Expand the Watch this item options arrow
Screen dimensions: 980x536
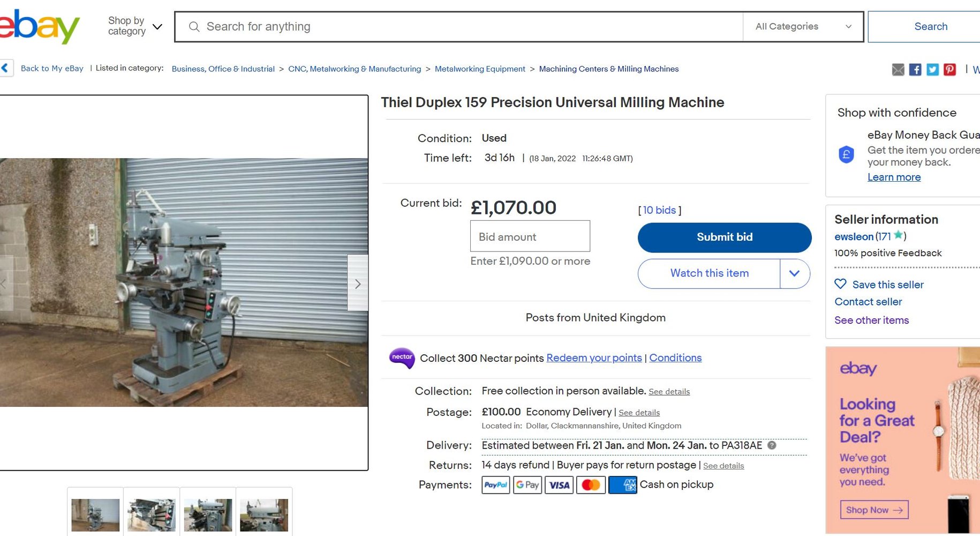point(795,273)
